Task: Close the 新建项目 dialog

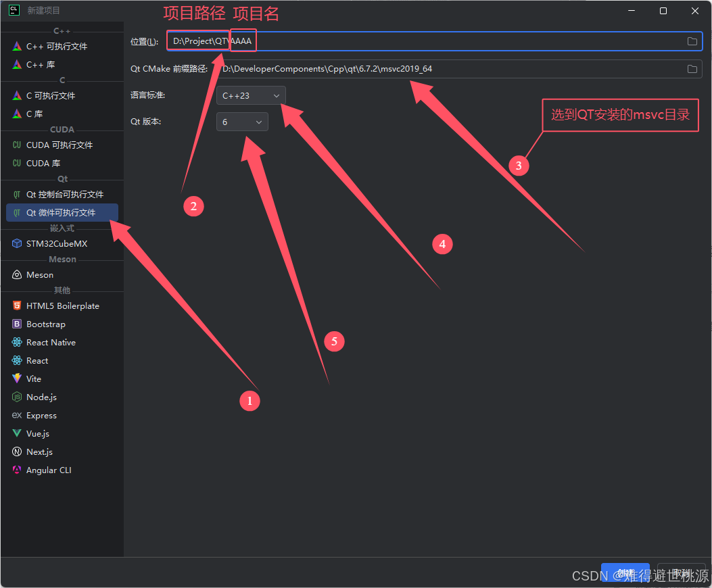Action: (x=694, y=11)
